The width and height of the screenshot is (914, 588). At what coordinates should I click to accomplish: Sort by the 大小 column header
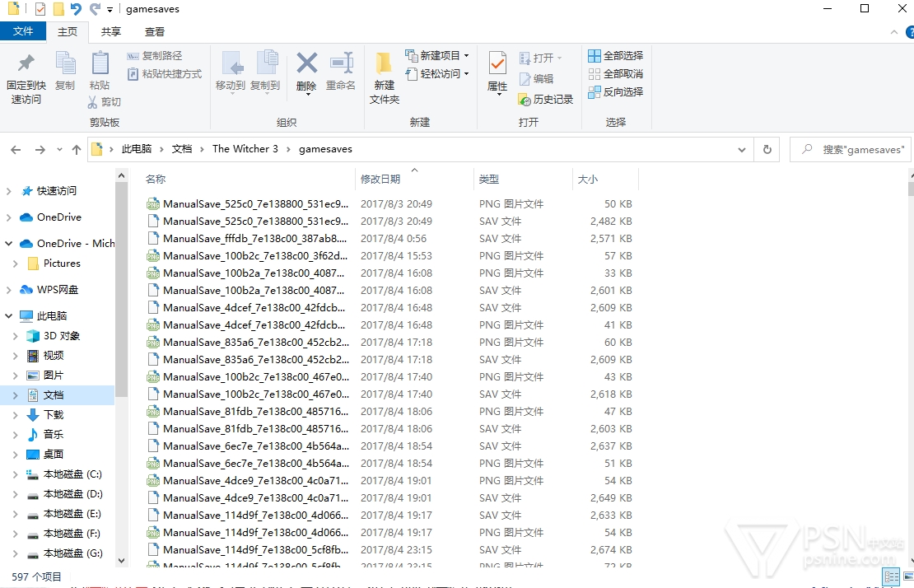(x=588, y=180)
